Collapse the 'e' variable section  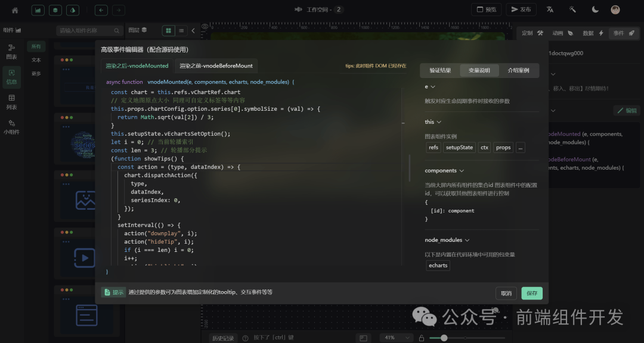point(433,87)
